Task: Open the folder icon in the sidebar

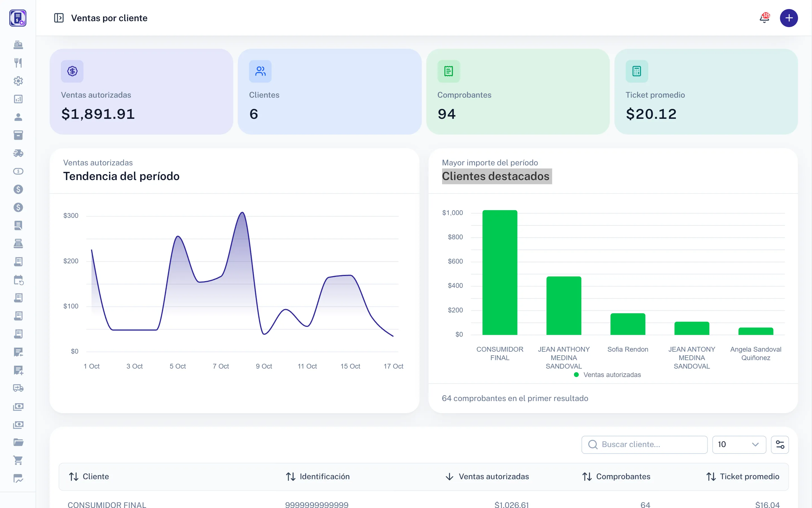Action: [x=18, y=443]
